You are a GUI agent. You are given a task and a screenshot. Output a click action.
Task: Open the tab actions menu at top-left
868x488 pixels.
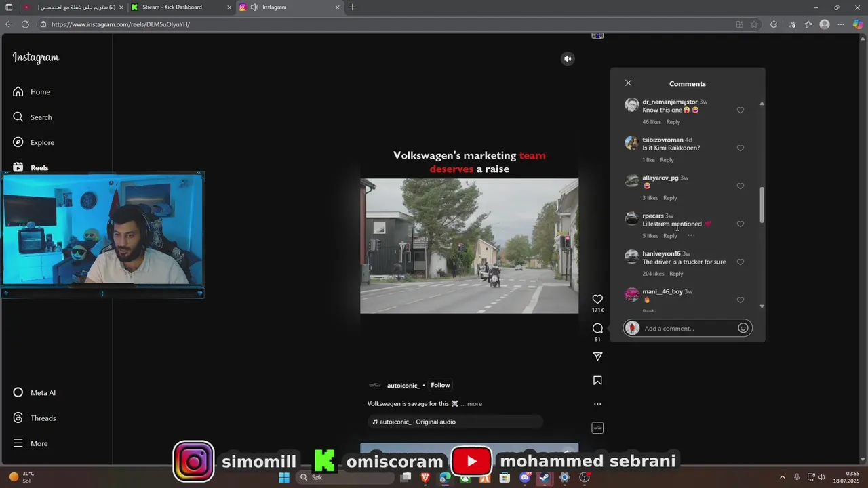pyautogui.click(x=9, y=7)
